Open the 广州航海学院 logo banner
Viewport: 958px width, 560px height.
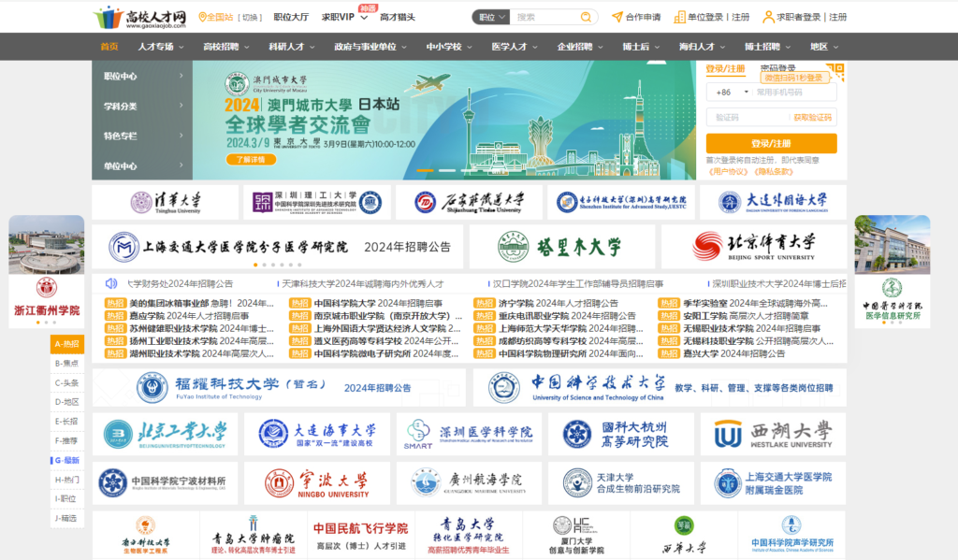click(x=470, y=483)
